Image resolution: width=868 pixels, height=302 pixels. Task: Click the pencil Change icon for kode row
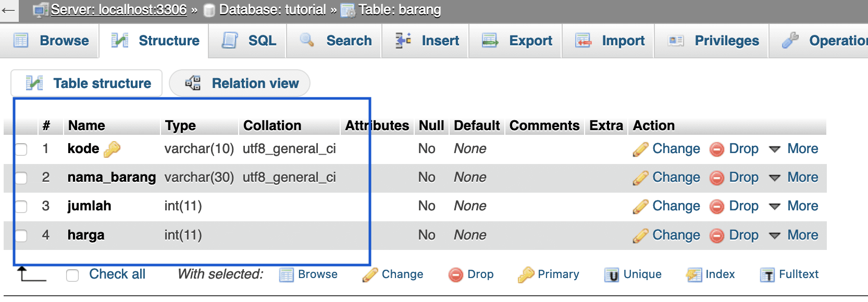pyautogui.click(x=640, y=149)
